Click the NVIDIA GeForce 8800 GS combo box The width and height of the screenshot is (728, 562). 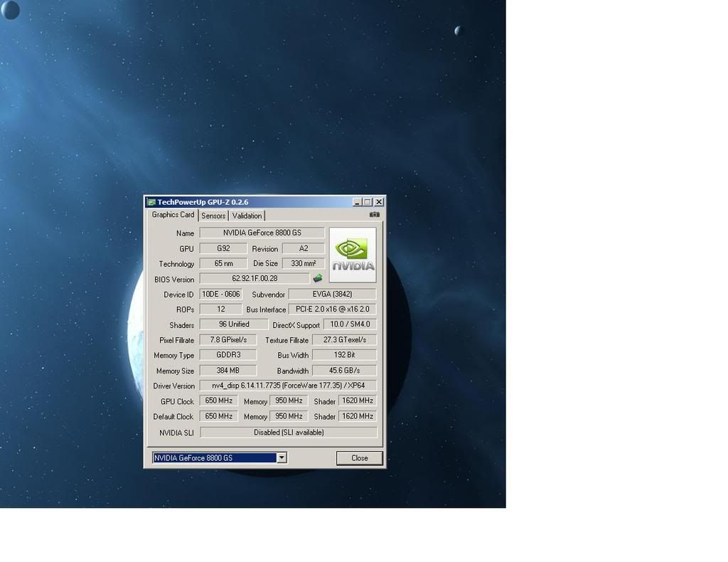pyautogui.click(x=214, y=457)
